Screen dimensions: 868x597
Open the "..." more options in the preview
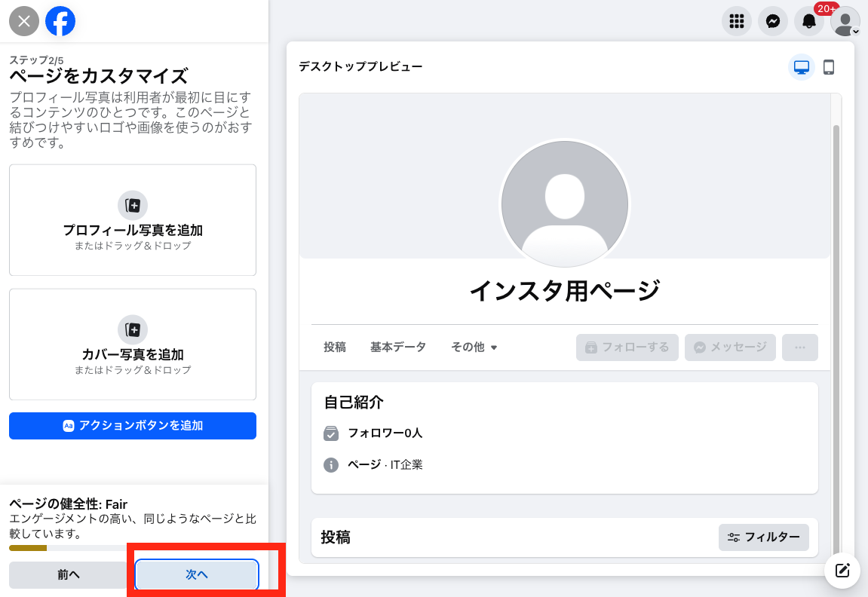point(799,347)
